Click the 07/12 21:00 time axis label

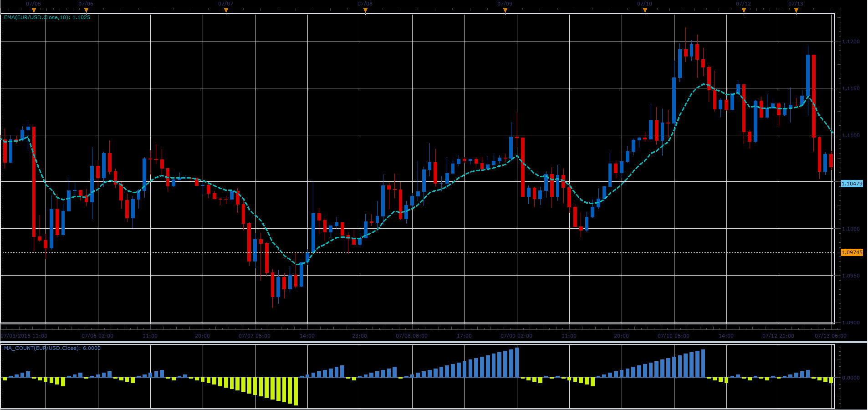(x=778, y=336)
